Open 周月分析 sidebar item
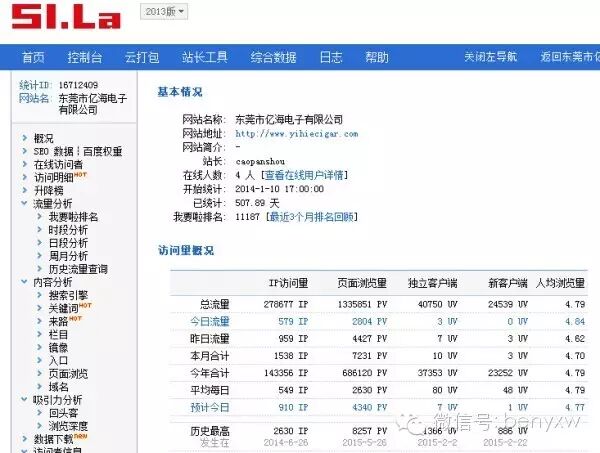 [68, 256]
